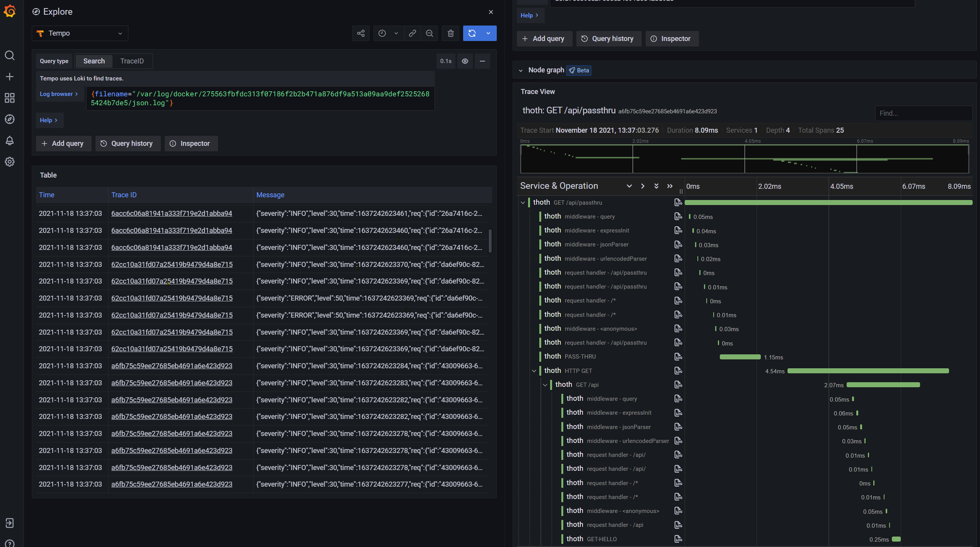Open logs icon for middleware - jsonParser first span
Screen dimensions: 980x547
coord(678,244)
